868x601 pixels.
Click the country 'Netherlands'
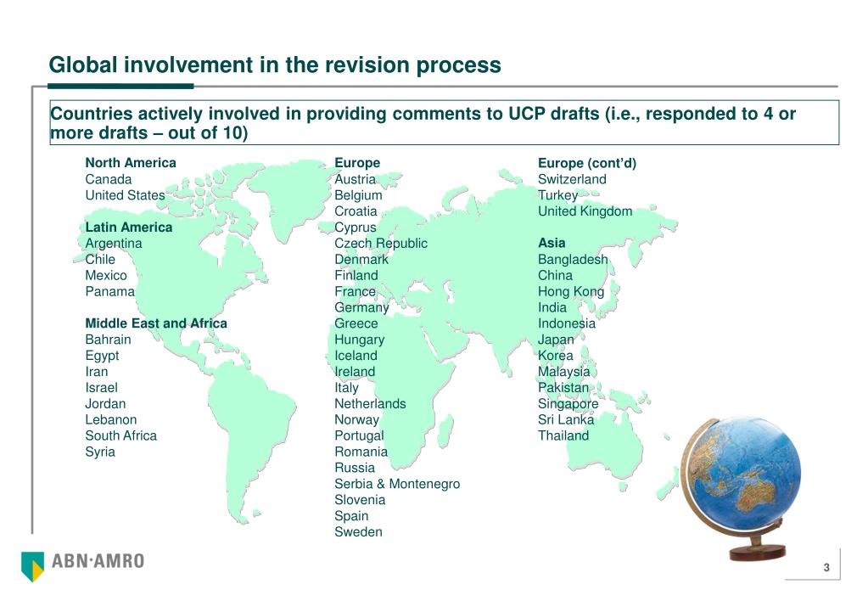370,404
